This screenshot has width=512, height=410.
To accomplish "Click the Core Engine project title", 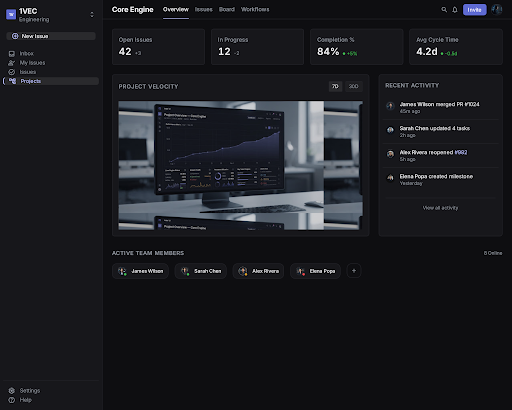I will 133,10.
